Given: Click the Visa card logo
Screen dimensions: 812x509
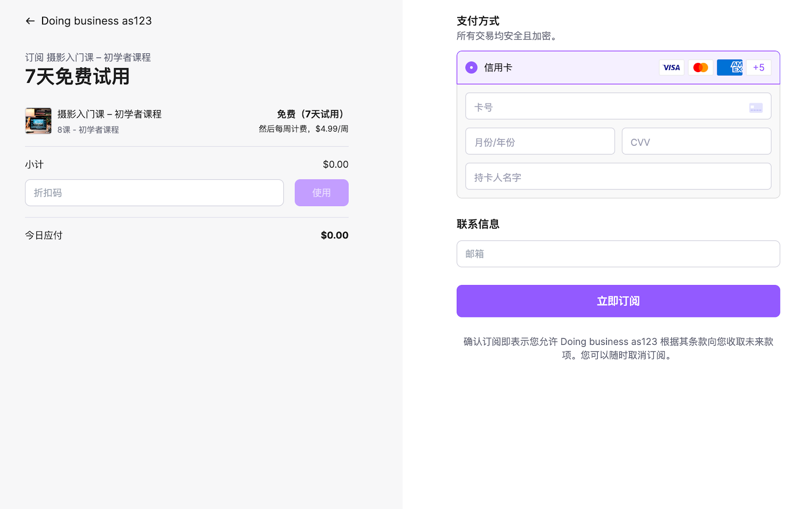Looking at the screenshot, I should [x=671, y=68].
